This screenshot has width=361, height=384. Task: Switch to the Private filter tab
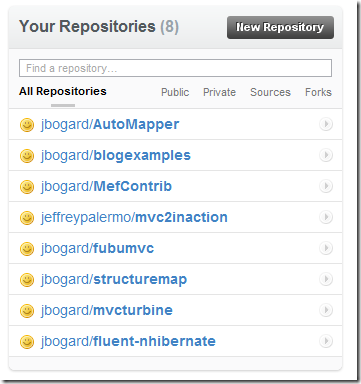coord(219,92)
